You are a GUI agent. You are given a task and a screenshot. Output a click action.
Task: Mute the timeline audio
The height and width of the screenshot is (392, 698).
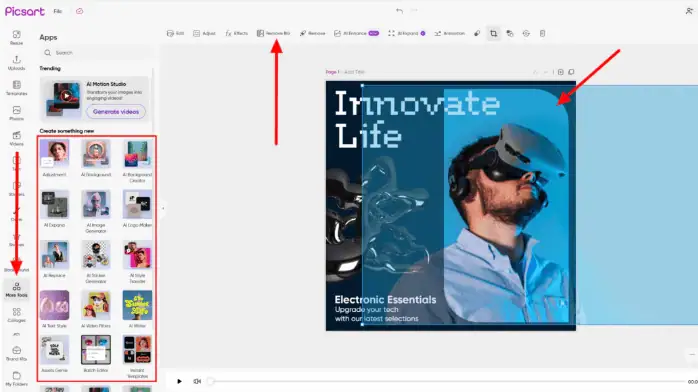197,381
